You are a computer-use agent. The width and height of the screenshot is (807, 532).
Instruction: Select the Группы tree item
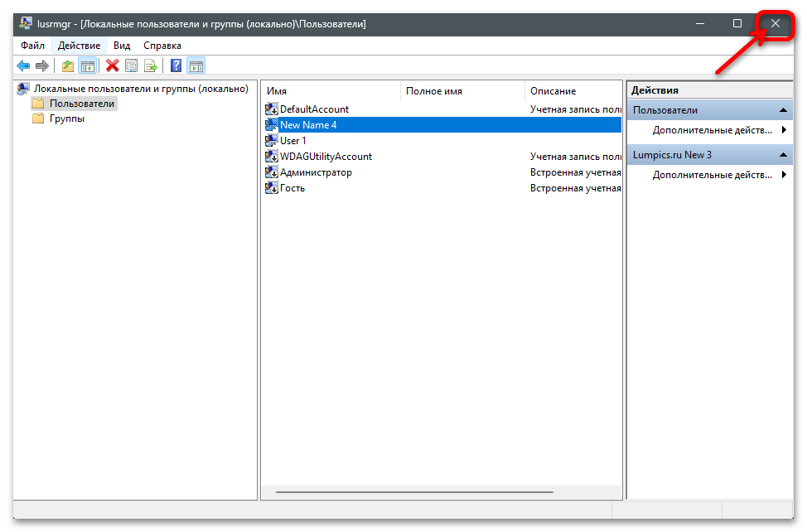[x=67, y=118]
